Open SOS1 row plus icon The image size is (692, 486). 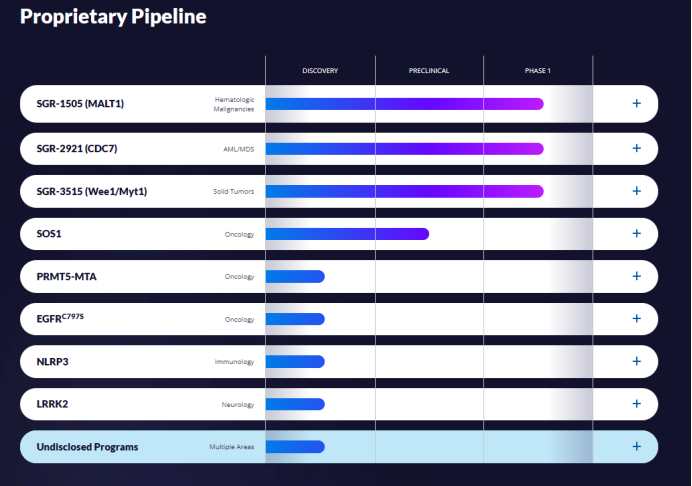[x=636, y=234]
